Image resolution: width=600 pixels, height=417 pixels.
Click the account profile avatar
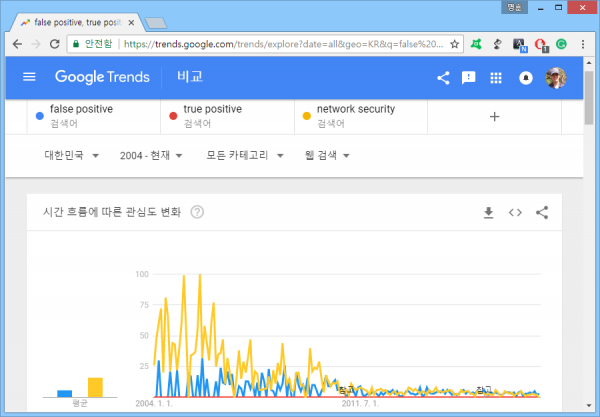556,78
